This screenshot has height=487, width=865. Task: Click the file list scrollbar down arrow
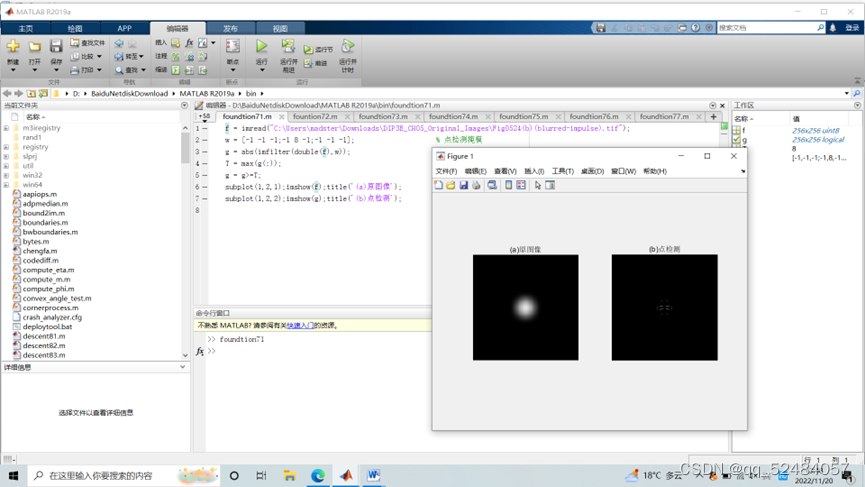tap(185, 355)
